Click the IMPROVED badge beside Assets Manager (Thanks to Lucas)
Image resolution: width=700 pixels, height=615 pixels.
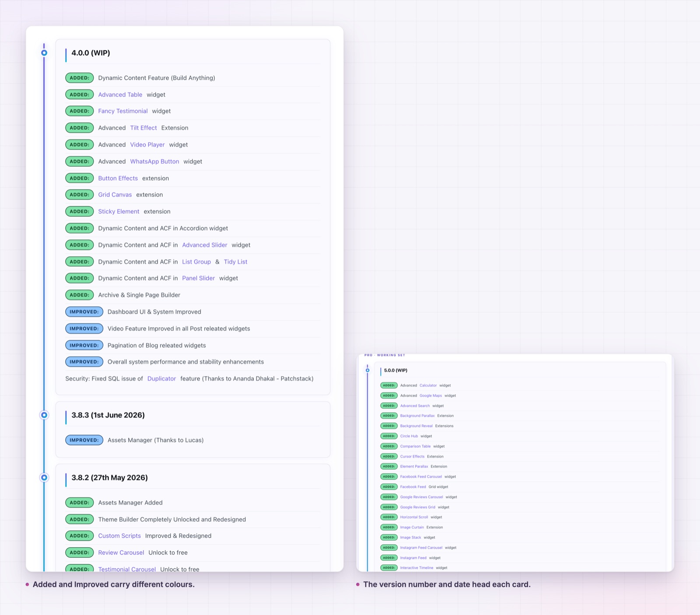coord(84,440)
